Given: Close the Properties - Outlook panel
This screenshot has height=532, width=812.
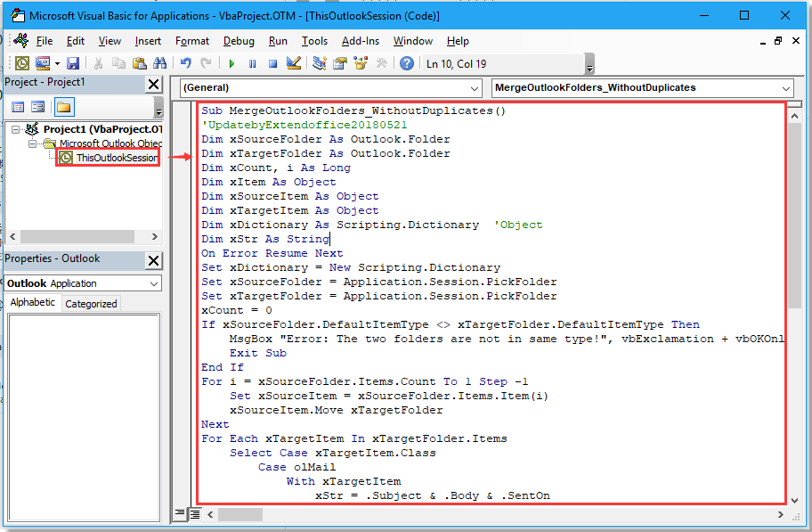Looking at the screenshot, I should click(x=153, y=260).
